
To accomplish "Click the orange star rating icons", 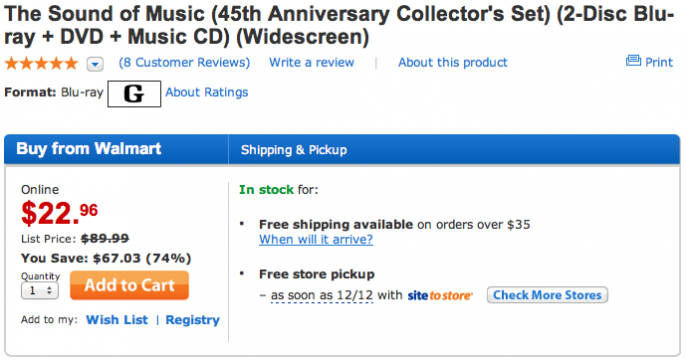I will pos(41,64).
